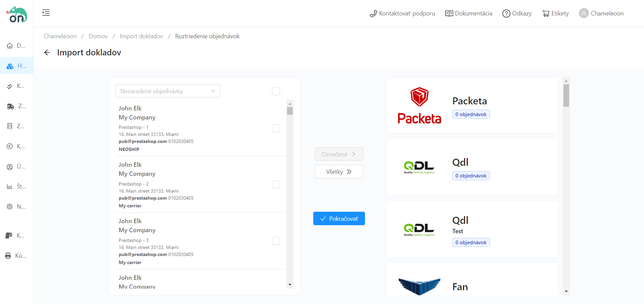The image size is (644, 304).
Task: Open Dokumentácia menu item
Action: point(469,13)
